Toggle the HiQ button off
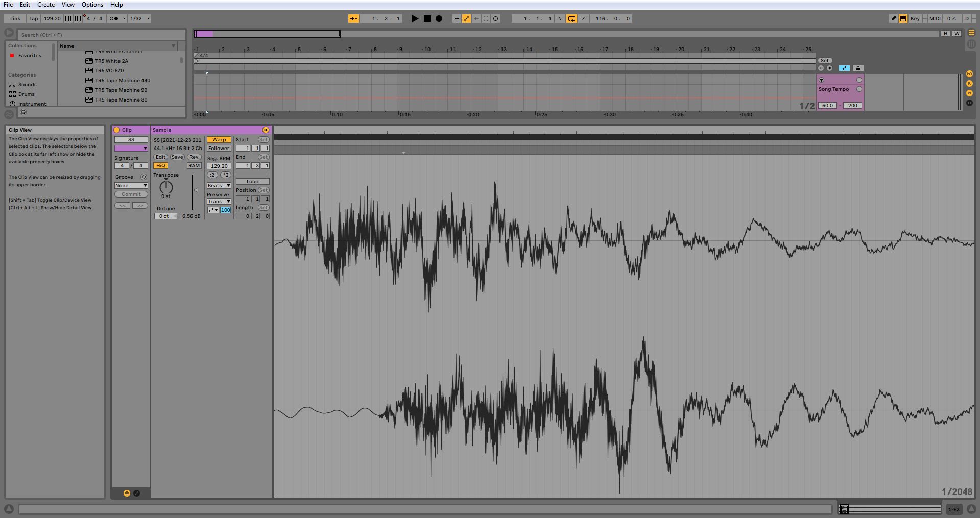The width and height of the screenshot is (980, 518). click(160, 166)
